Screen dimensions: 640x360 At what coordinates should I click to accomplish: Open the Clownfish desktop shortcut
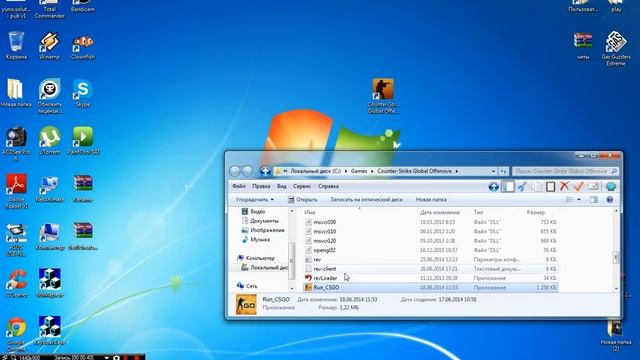83,46
